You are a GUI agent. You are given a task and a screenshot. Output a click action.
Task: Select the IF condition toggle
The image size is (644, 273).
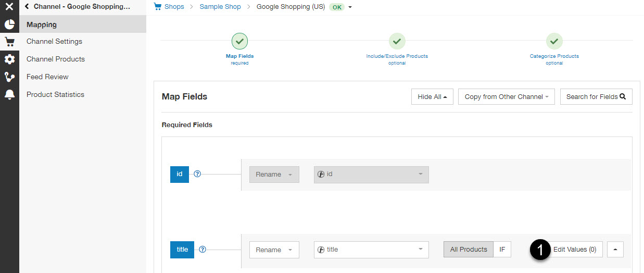coord(502,250)
